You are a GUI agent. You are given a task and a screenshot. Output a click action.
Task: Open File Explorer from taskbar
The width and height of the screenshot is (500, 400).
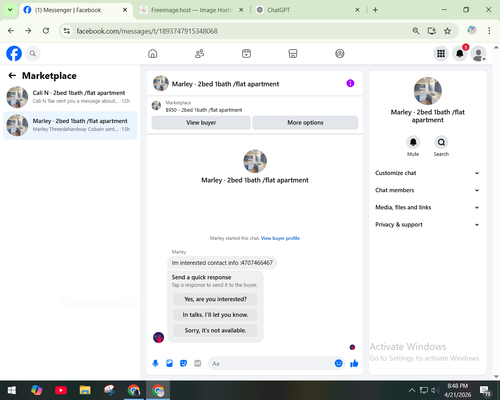point(85,390)
